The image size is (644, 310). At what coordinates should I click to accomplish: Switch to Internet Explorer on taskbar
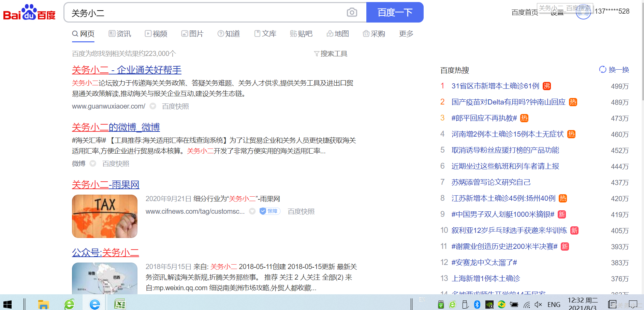[94, 304]
